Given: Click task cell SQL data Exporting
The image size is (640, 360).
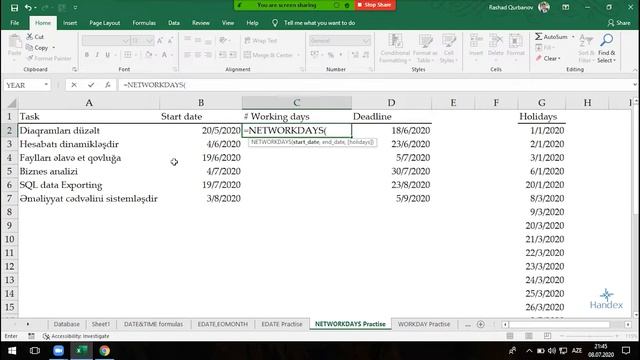Looking at the screenshot, I should (89, 185).
